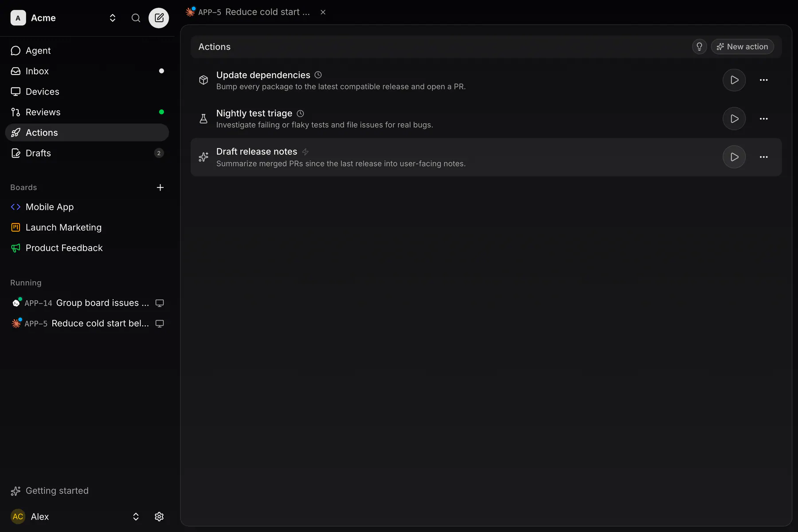The image size is (798, 532).
Task: Run the Draft release notes action
Action: [x=734, y=157]
